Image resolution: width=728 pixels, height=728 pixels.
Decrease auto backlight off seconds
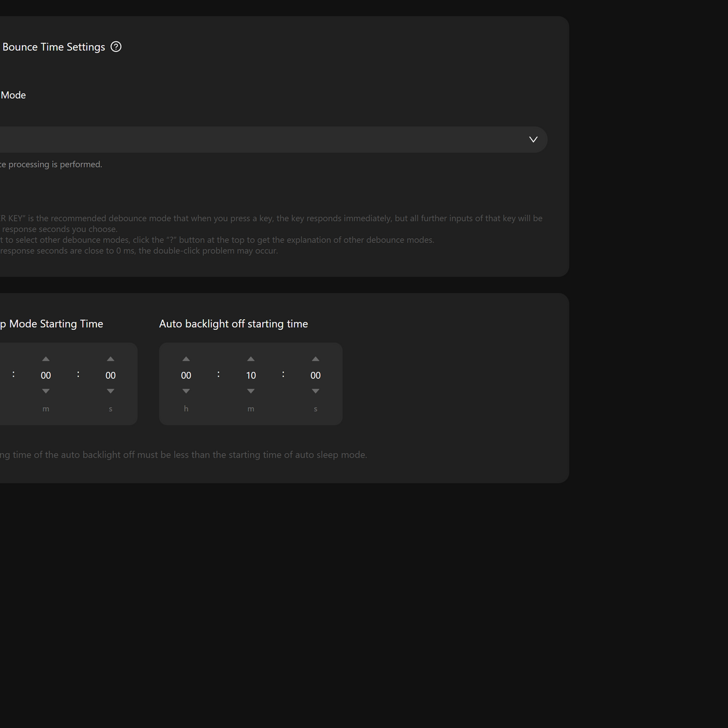coord(315,391)
